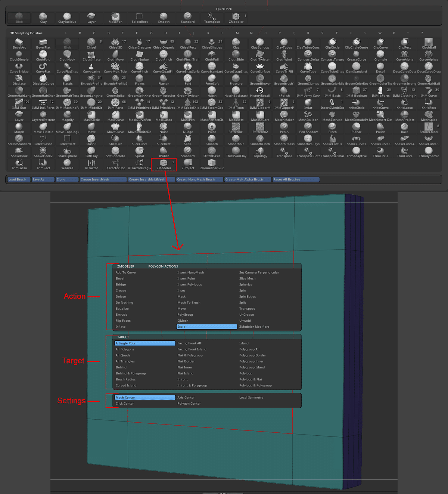Screen dimensions: 448x494
Task: Click the highlighted ZModeler brush in the grid
Action: point(164,164)
